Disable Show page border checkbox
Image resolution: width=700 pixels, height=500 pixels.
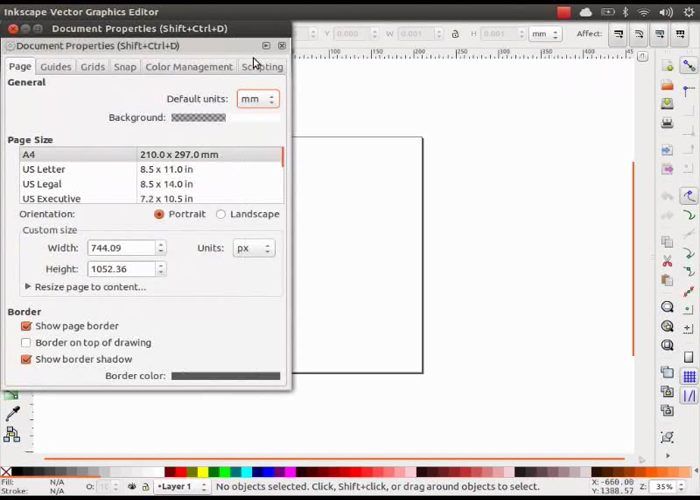26,326
